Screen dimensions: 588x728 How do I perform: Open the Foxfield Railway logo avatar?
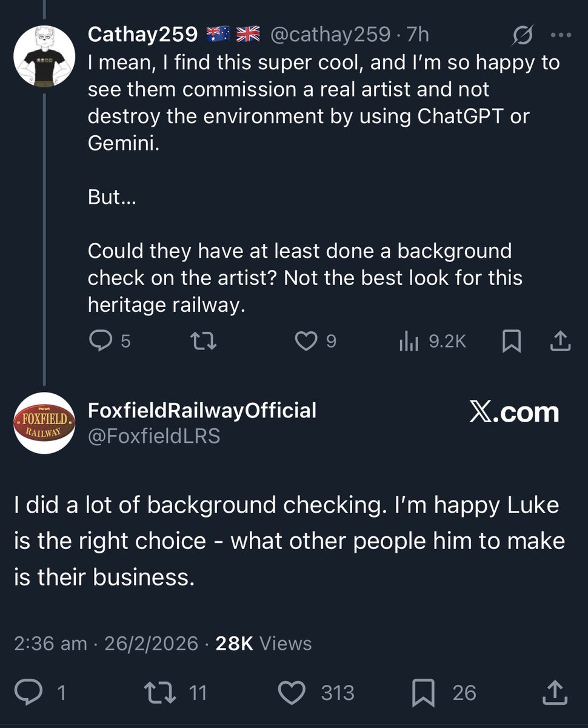click(44, 423)
